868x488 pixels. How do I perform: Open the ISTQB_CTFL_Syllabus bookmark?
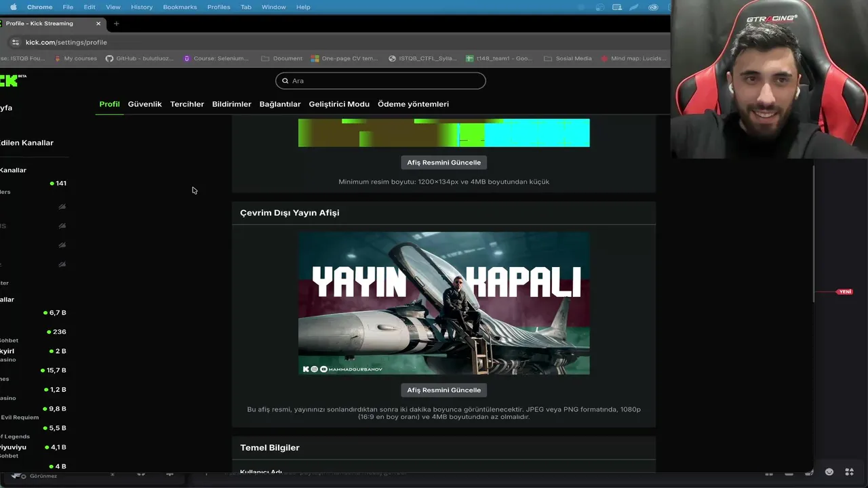(422, 58)
